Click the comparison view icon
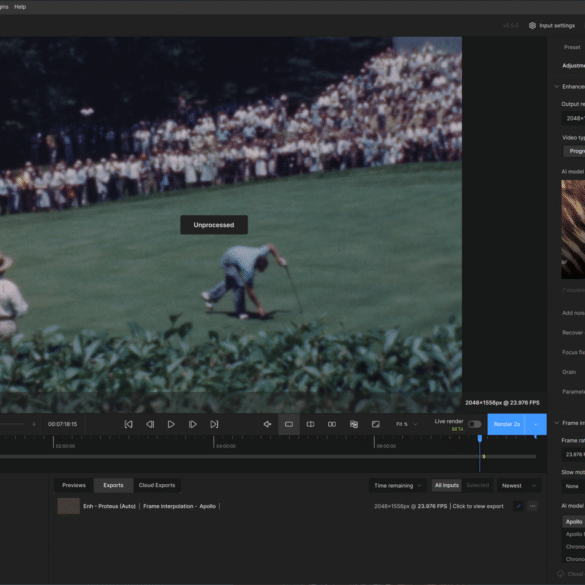Image resolution: width=585 pixels, height=585 pixels. pos(354,424)
